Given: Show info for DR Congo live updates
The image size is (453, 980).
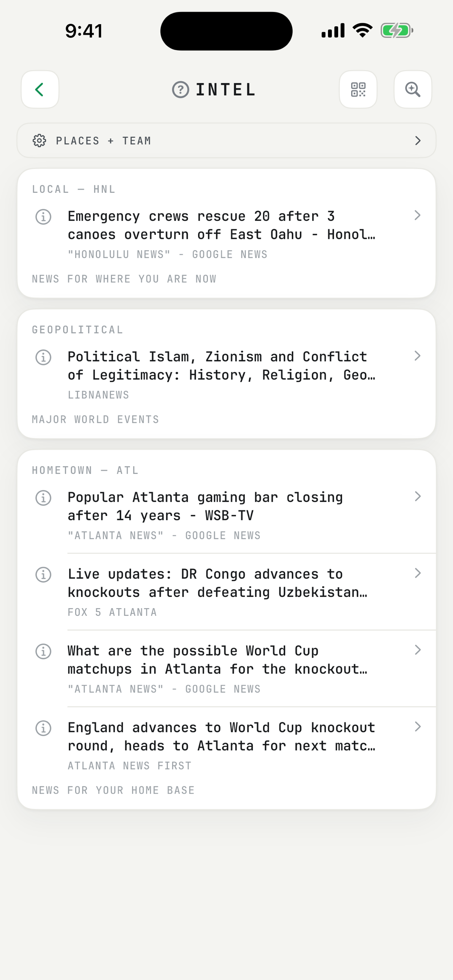Looking at the screenshot, I should tap(43, 575).
